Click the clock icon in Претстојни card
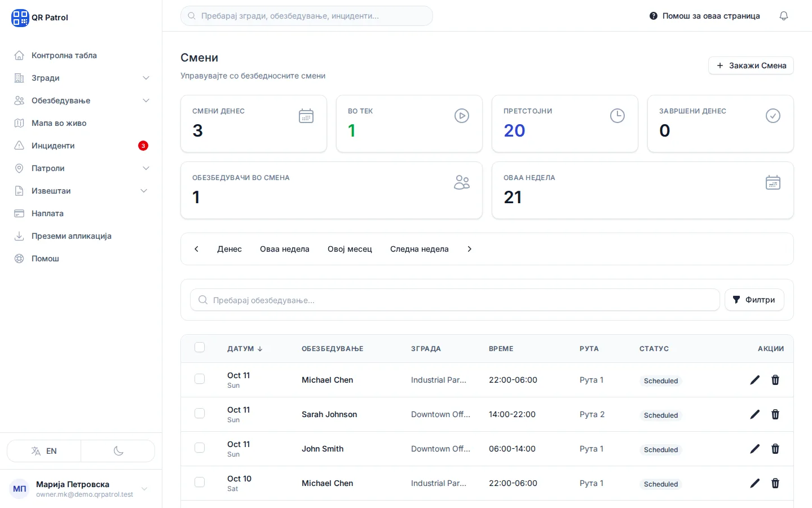Viewport: 812px width, 508px height. pos(617,116)
